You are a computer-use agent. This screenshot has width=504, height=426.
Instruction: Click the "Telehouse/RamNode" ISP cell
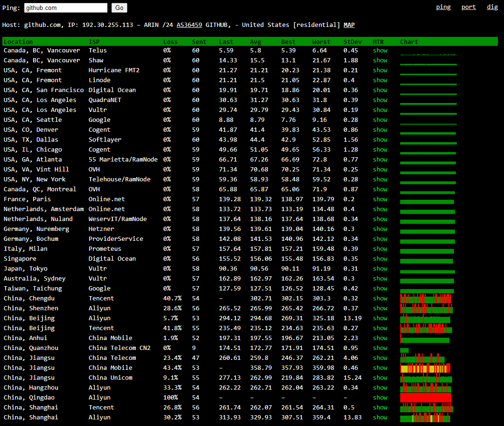click(x=119, y=179)
